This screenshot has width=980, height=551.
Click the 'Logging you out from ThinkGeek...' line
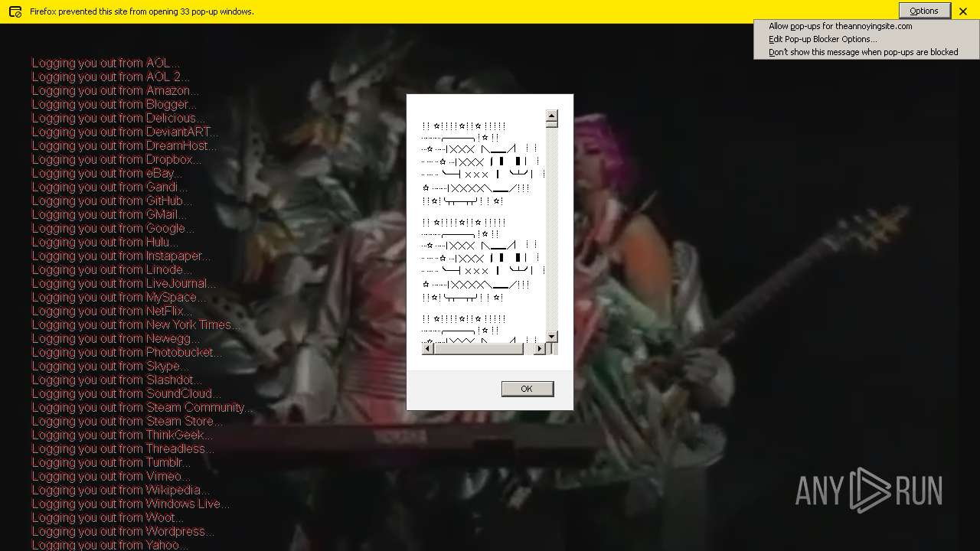pos(122,435)
